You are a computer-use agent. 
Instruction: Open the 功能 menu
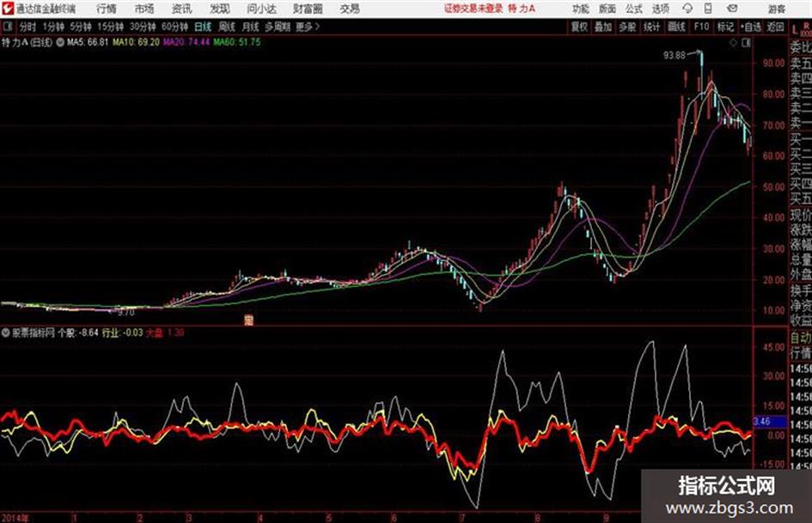pyautogui.click(x=581, y=9)
